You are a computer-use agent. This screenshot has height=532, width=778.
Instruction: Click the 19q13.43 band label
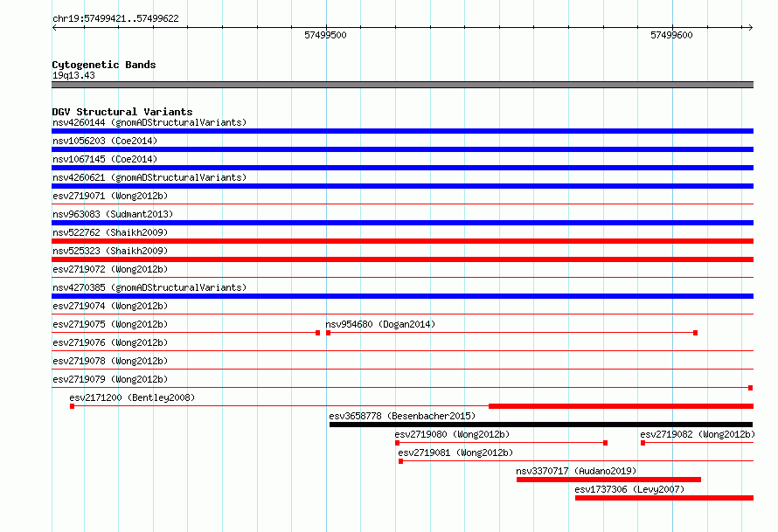point(73,75)
